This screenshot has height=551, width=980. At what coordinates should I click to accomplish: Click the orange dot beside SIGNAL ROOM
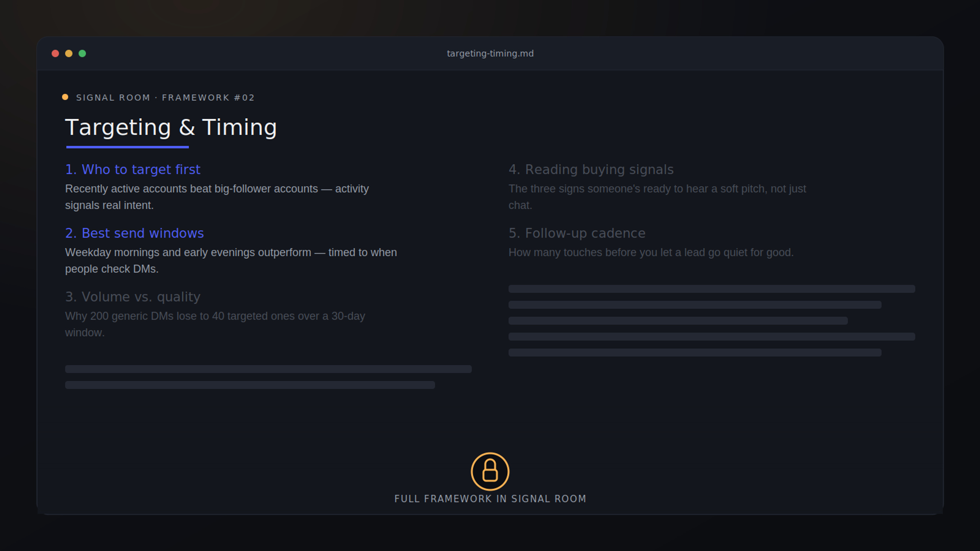coord(65,97)
